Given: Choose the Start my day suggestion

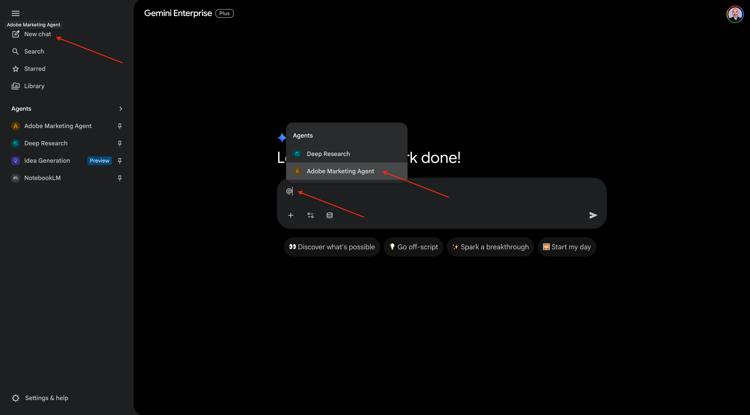Looking at the screenshot, I should tap(567, 247).
